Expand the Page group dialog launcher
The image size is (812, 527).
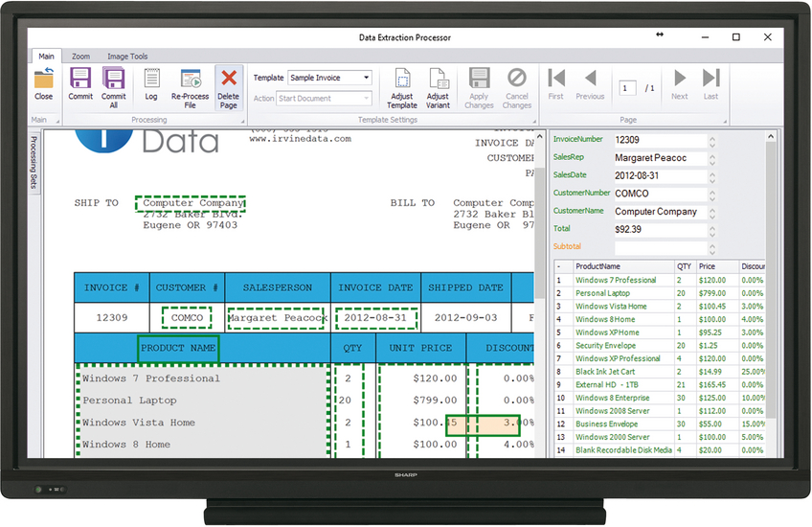725,122
